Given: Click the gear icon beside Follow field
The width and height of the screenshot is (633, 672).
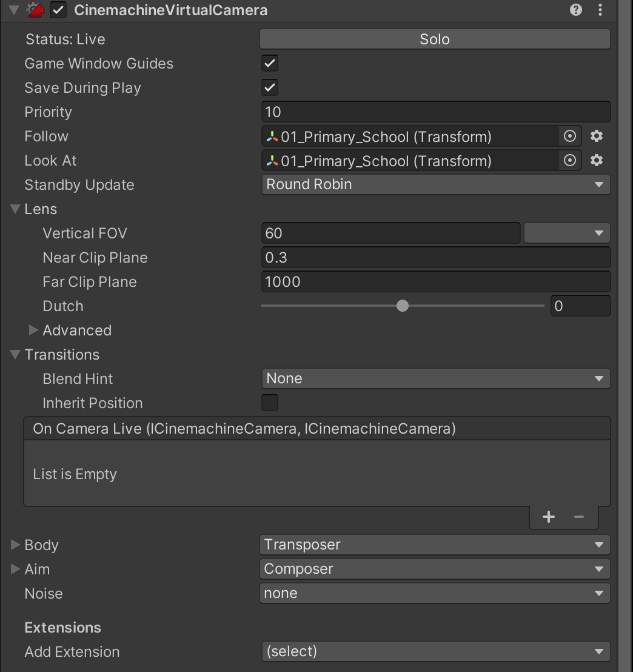Looking at the screenshot, I should point(597,136).
